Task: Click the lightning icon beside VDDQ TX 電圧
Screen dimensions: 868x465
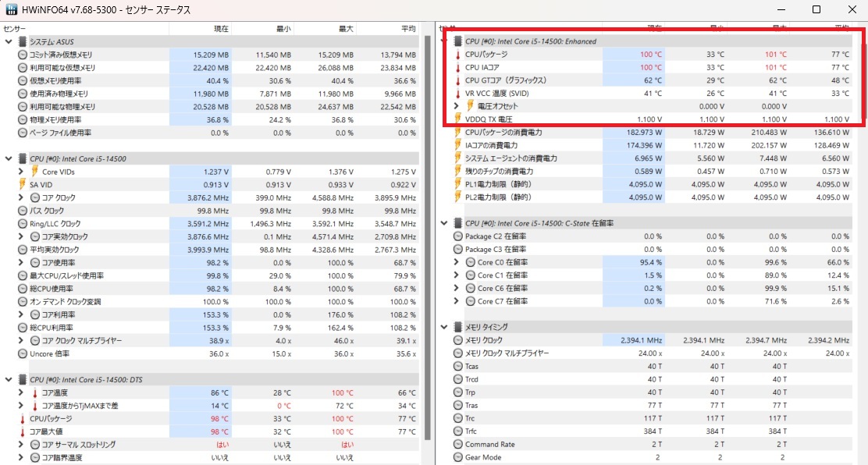Action: pyautogui.click(x=457, y=118)
